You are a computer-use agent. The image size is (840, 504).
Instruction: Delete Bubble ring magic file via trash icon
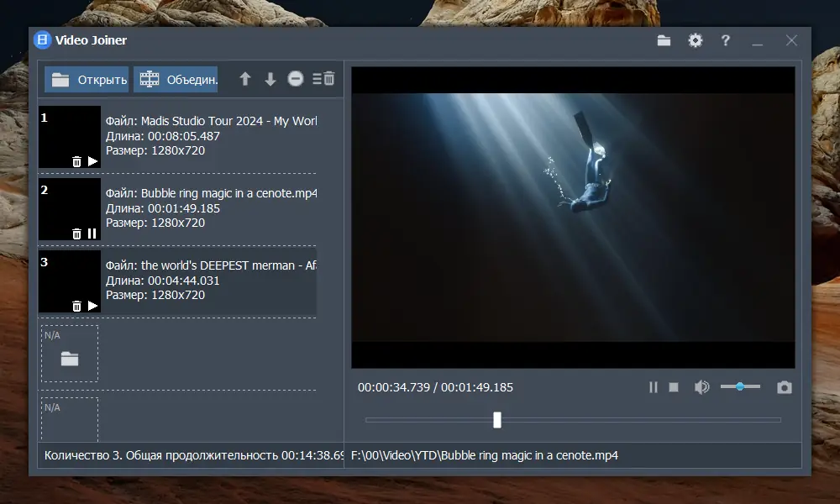[x=76, y=234]
